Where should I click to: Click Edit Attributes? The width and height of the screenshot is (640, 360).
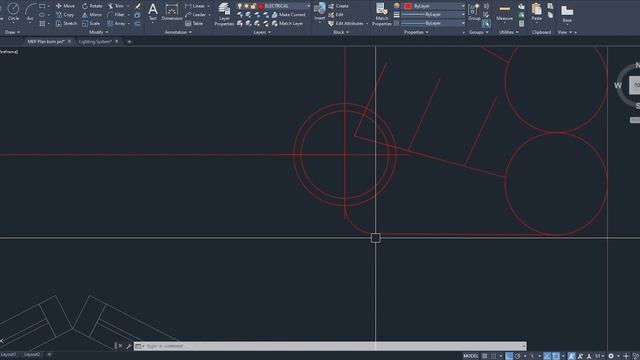click(345, 24)
